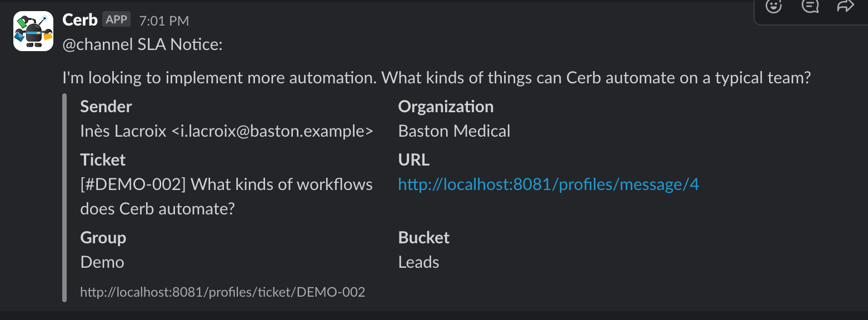868x320 pixels.
Task: Add an emoji reaction to the message
Action: [774, 6]
